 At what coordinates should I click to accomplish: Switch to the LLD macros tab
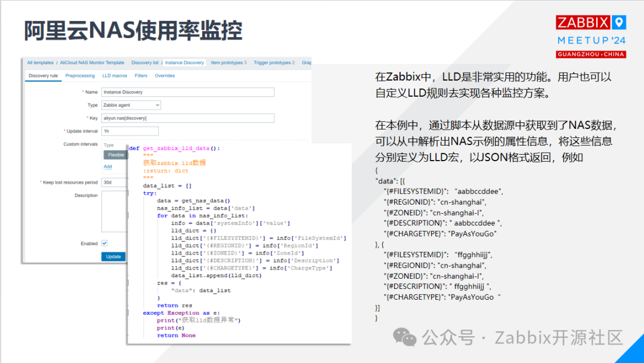click(x=114, y=76)
